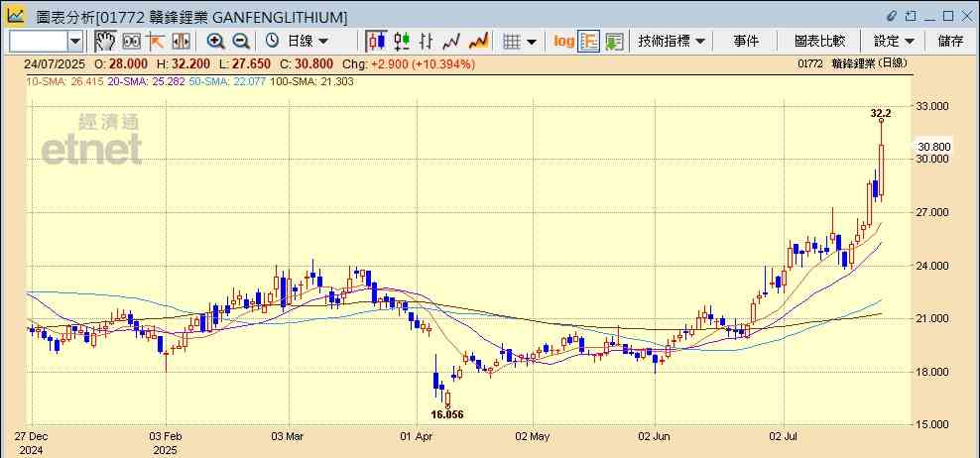Click the H: 32.200 high value
980x458 pixels.
coord(183,63)
